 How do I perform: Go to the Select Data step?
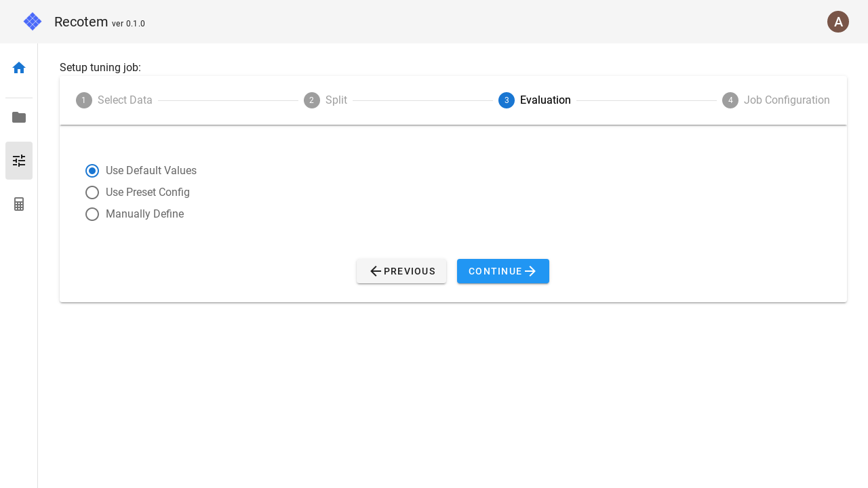pyautogui.click(x=125, y=100)
